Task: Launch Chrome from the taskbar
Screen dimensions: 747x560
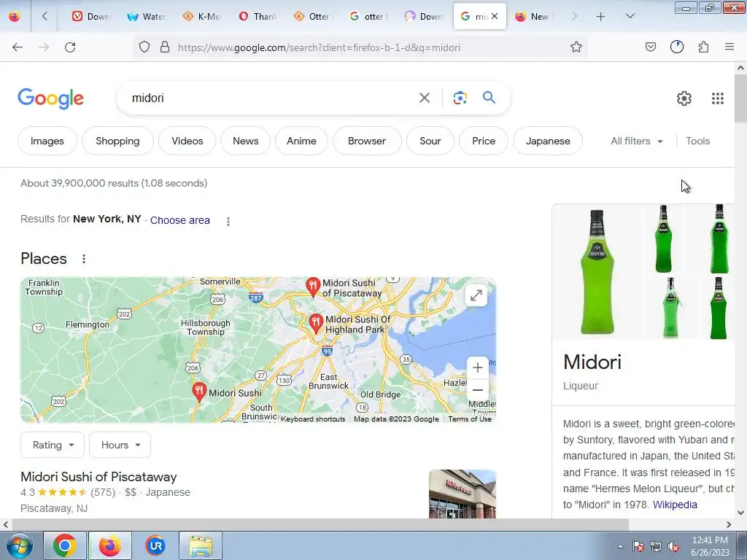Action: coord(65,545)
